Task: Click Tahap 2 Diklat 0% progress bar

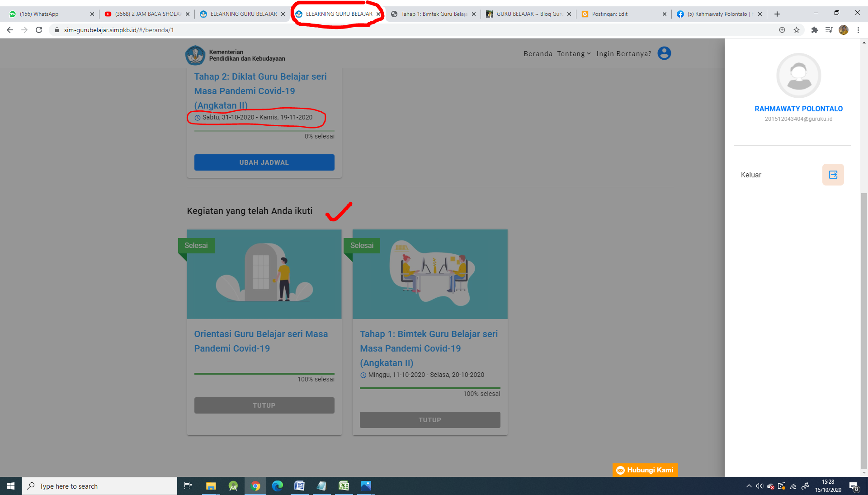Action: click(264, 131)
